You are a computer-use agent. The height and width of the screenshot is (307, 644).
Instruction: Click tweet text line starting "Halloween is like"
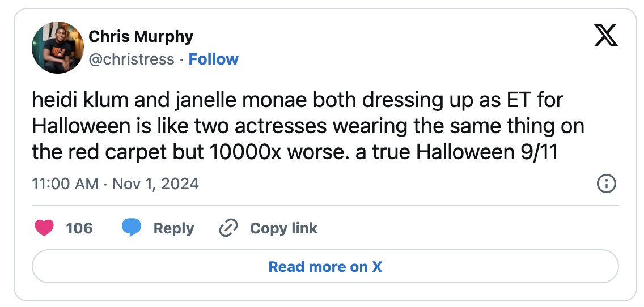308,126
